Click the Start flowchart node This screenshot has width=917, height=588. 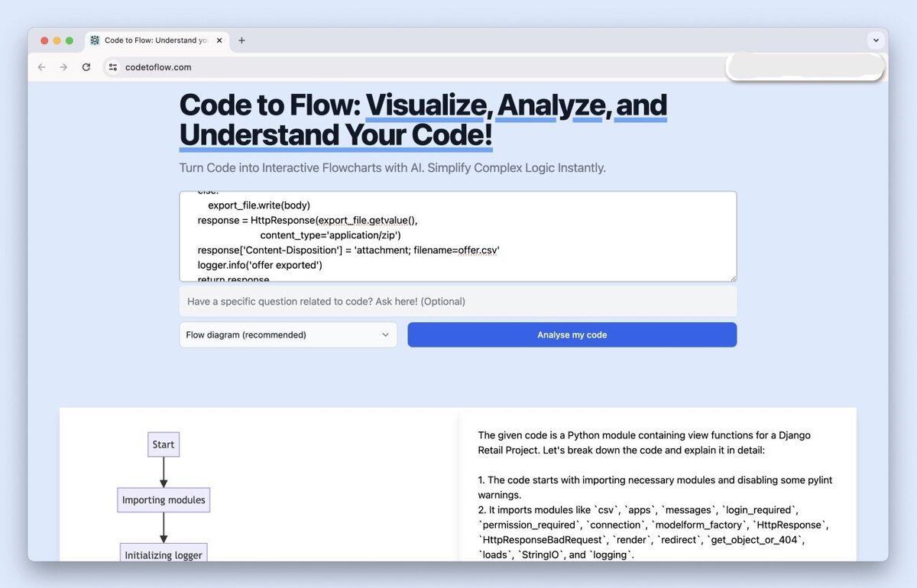tap(164, 444)
